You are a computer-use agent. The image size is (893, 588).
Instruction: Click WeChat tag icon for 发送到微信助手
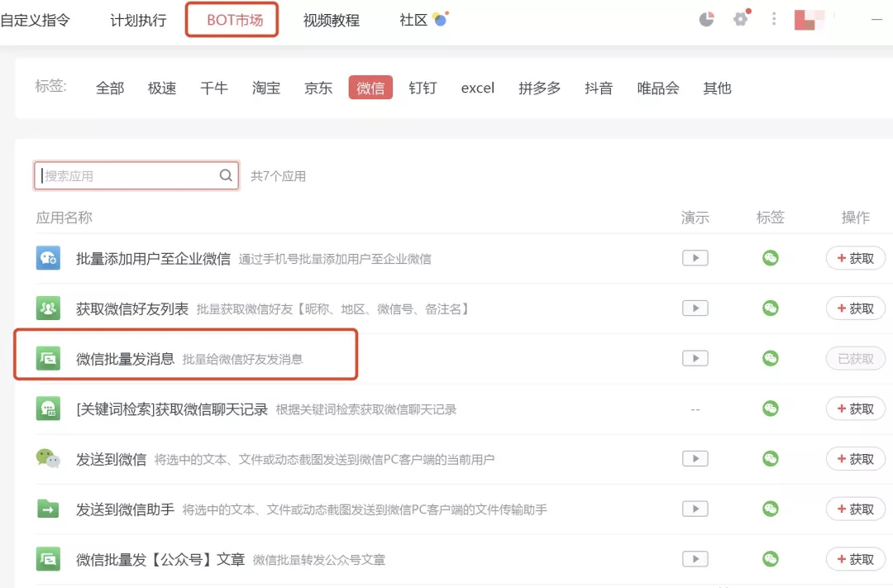click(x=770, y=509)
